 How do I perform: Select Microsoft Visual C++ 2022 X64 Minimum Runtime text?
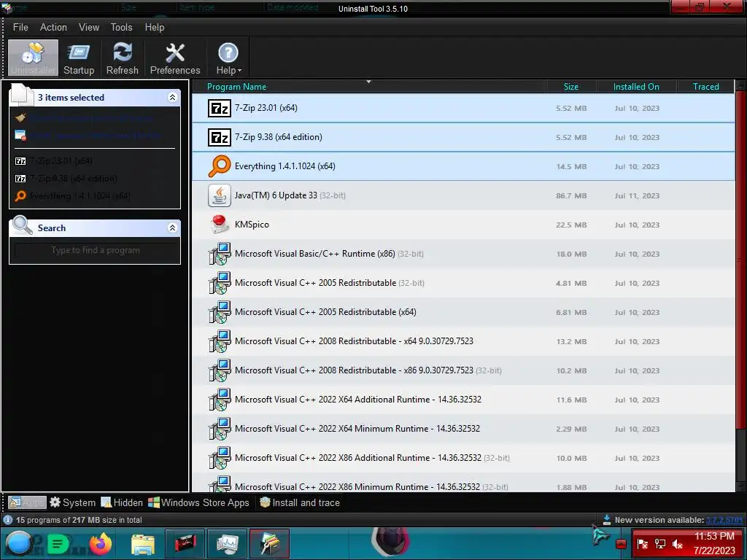[357, 429]
